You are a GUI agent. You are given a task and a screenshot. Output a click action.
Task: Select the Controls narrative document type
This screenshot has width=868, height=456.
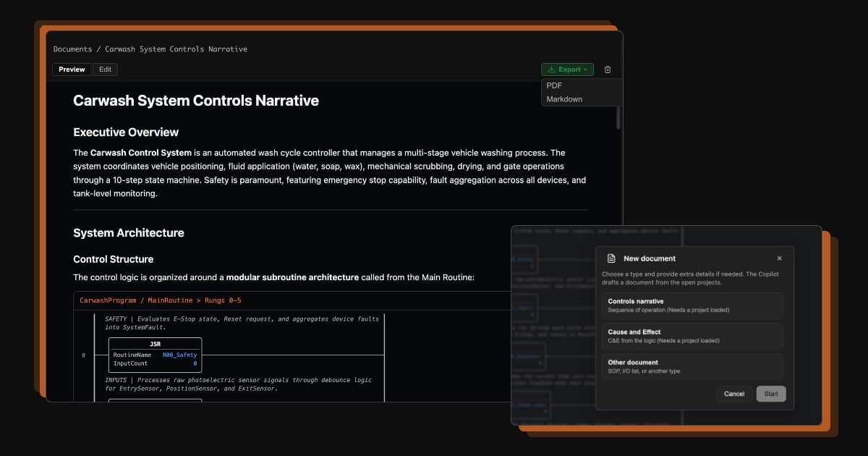coord(692,305)
